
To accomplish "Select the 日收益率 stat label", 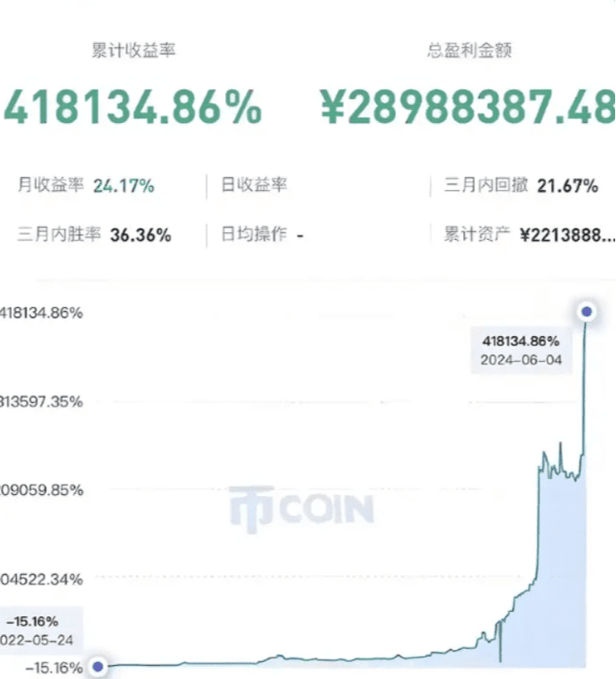I will point(254,185).
